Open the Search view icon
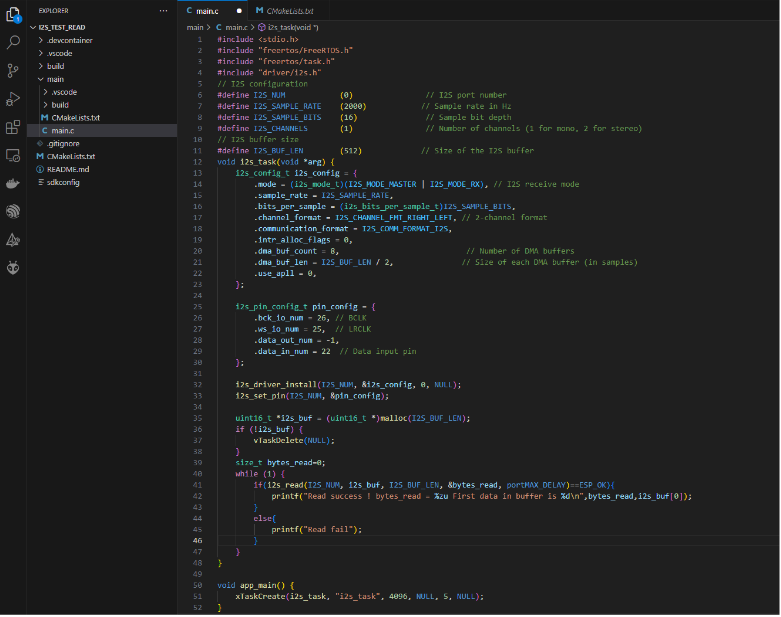Image resolution: width=781 pixels, height=617 pixels. coord(13,43)
